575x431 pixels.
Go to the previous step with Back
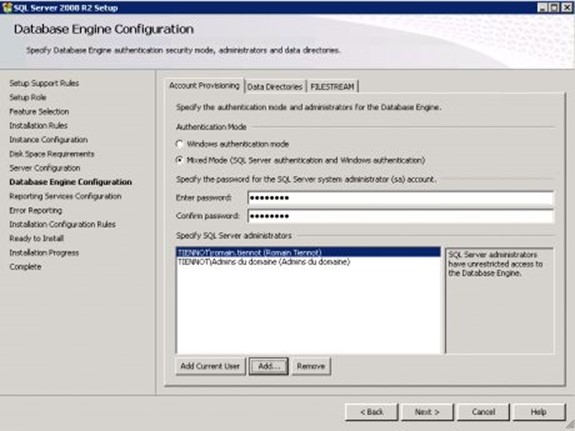(x=371, y=412)
